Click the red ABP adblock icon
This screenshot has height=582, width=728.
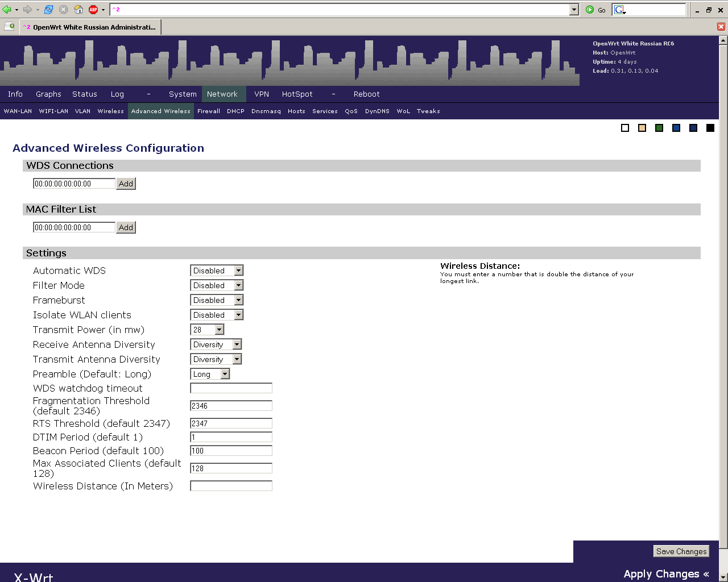(x=93, y=10)
